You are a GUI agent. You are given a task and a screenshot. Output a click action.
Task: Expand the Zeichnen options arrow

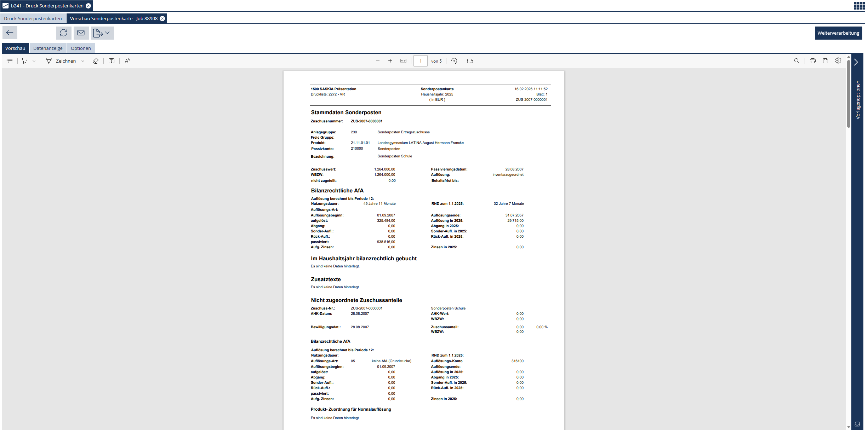coord(83,61)
